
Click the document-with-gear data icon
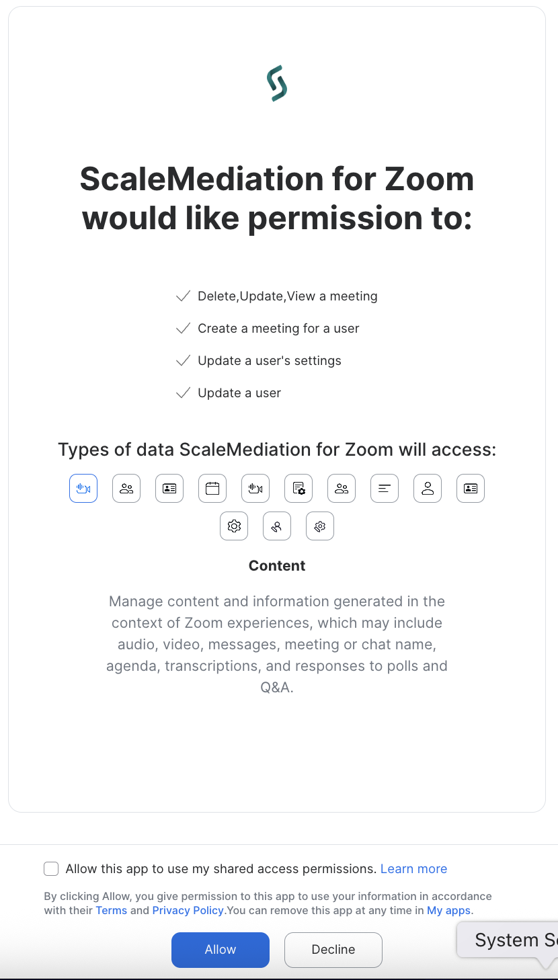point(298,489)
